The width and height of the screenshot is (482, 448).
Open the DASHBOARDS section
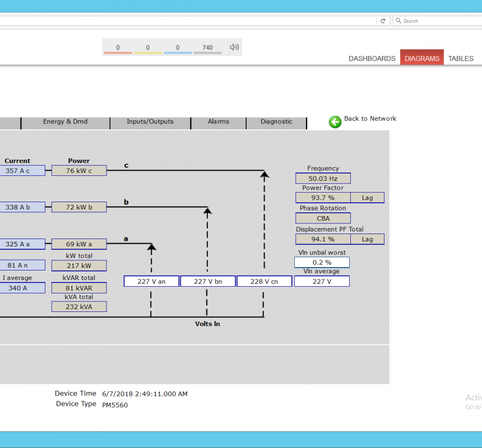(372, 58)
